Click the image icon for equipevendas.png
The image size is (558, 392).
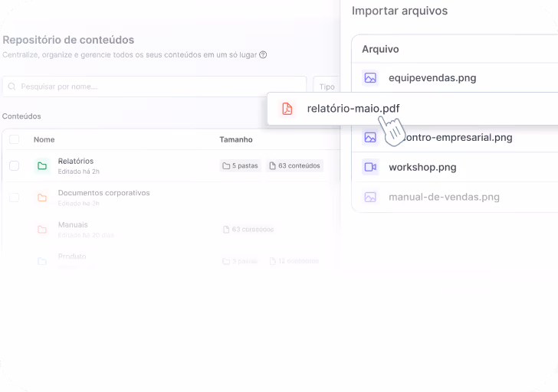tap(370, 78)
